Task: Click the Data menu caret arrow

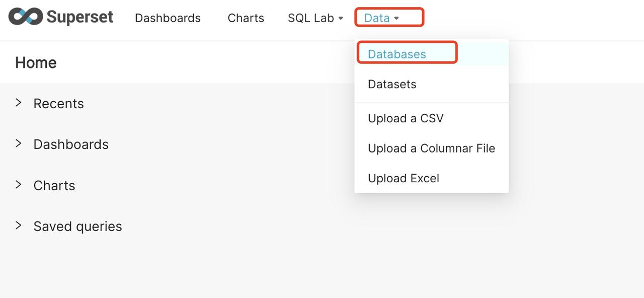Action: click(x=396, y=18)
